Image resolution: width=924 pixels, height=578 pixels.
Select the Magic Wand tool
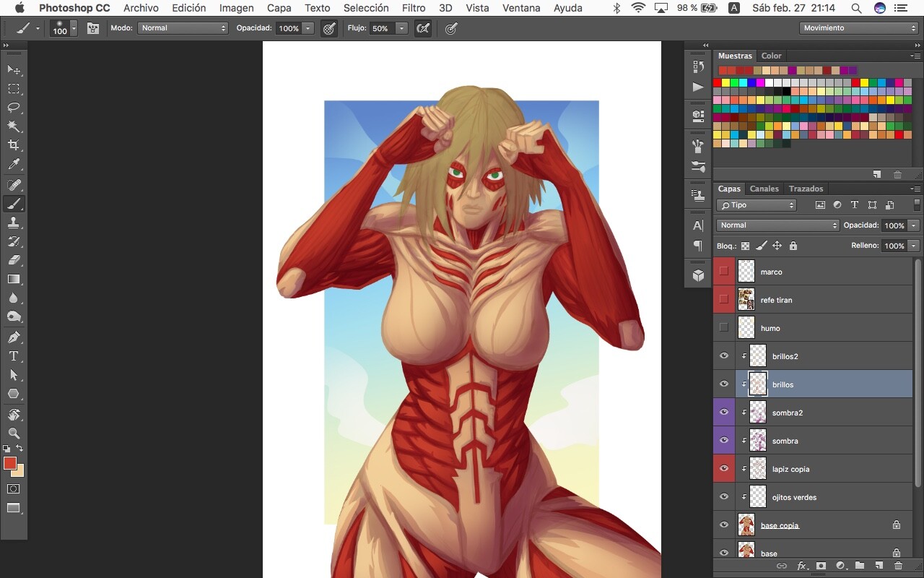pos(14,126)
